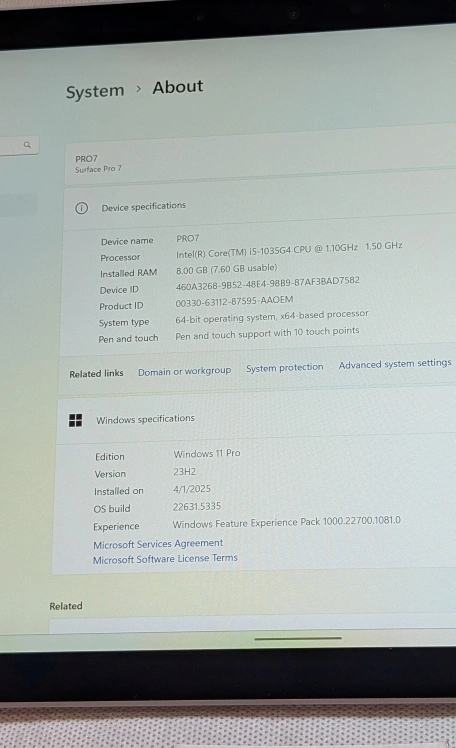The height and width of the screenshot is (748, 456).
Task: Click the OS build label
Action: 112,509
